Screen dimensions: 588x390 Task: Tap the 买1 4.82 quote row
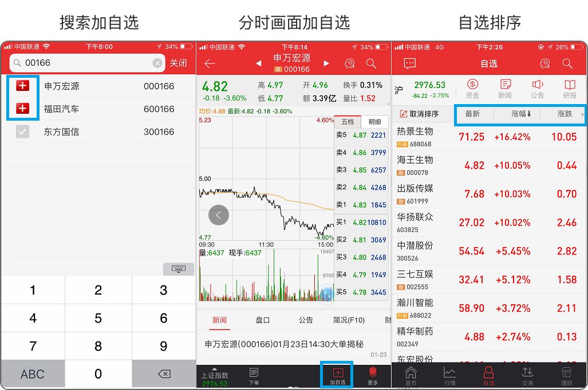361,222
